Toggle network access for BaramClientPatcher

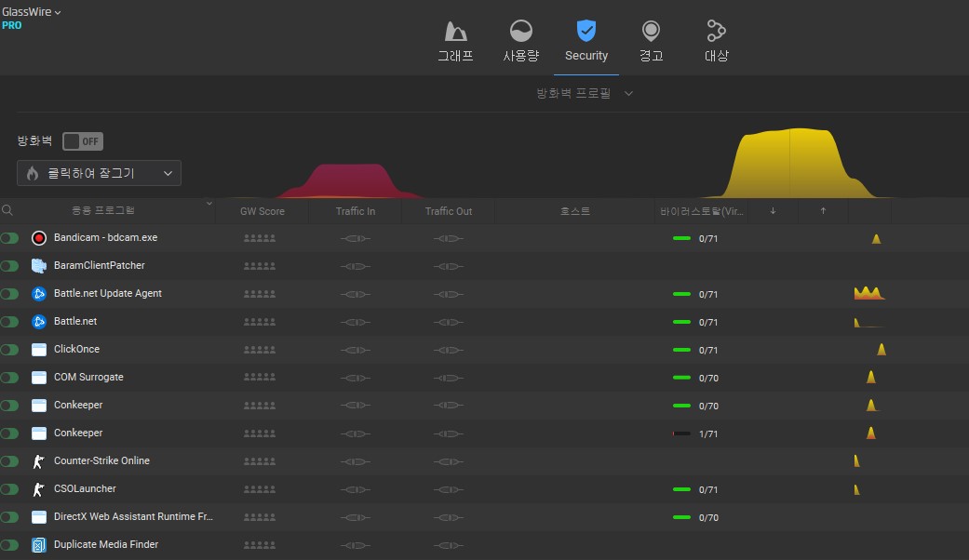(x=10, y=265)
